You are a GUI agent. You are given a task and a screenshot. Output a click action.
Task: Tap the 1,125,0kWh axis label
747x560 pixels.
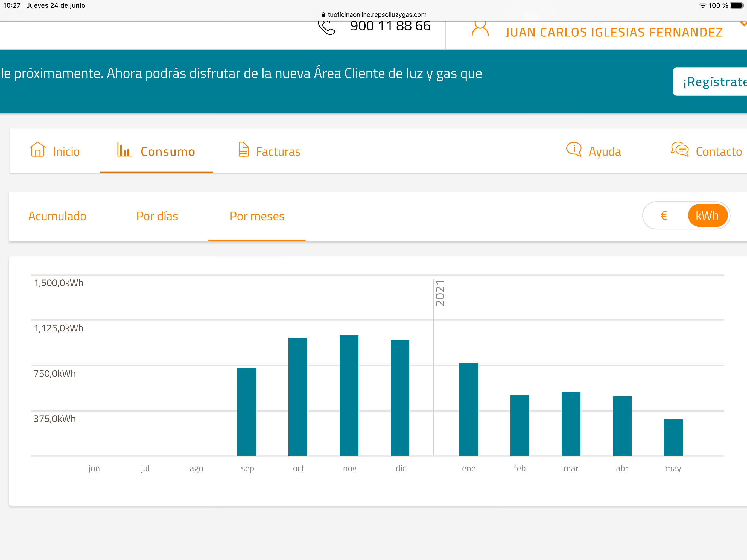coord(59,328)
